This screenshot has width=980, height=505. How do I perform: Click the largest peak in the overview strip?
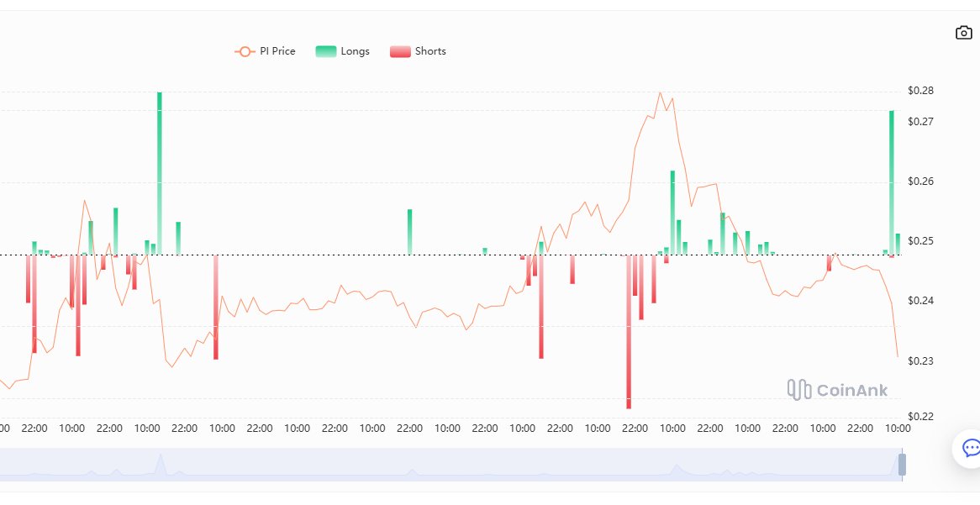(x=160, y=460)
